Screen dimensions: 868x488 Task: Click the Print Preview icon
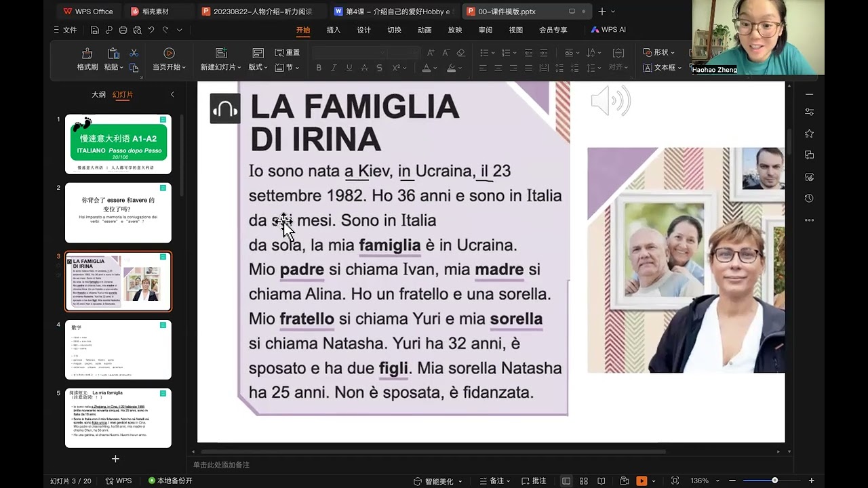pyautogui.click(x=138, y=30)
